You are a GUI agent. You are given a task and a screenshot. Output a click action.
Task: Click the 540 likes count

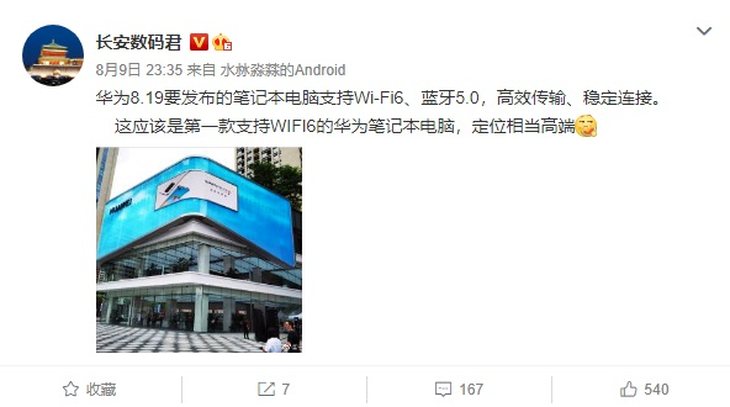coord(656,389)
